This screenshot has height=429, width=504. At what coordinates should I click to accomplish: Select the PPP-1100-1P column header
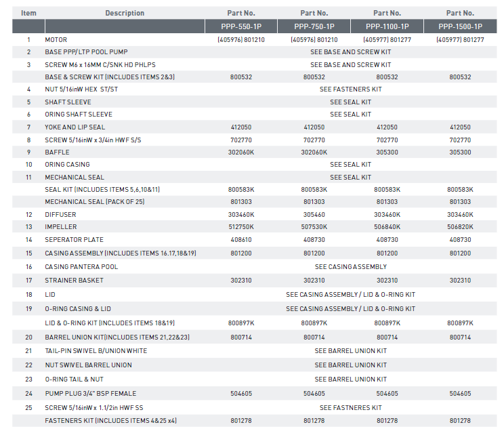click(387, 26)
